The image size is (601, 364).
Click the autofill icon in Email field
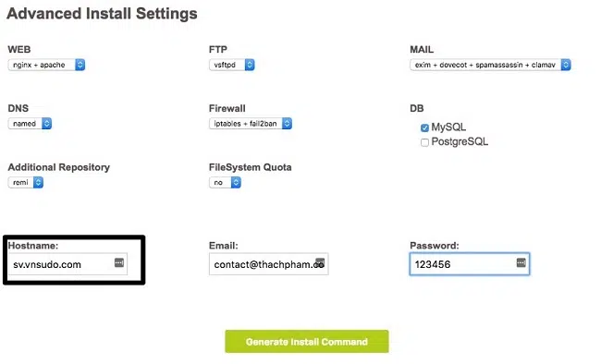tap(320, 263)
